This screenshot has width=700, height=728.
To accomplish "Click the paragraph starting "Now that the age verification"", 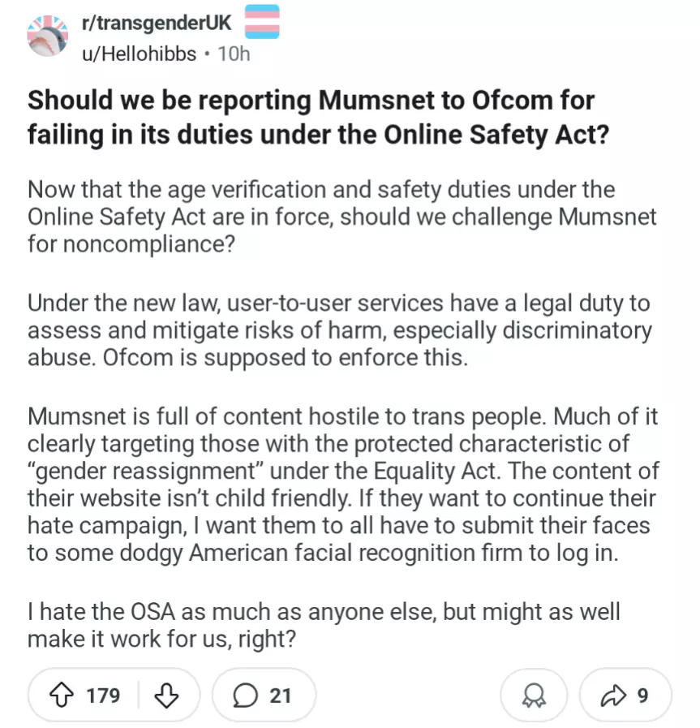I will [341, 217].
